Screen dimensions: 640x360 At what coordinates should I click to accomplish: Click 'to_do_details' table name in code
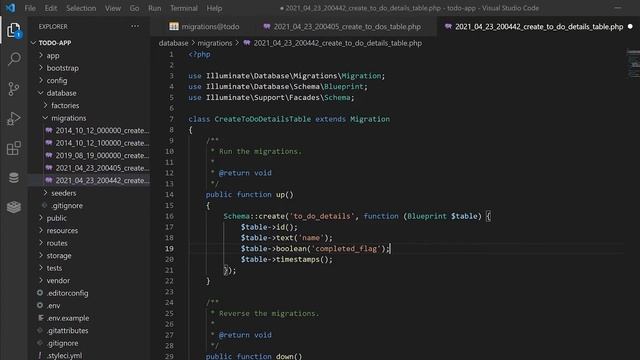coord(322,216)
